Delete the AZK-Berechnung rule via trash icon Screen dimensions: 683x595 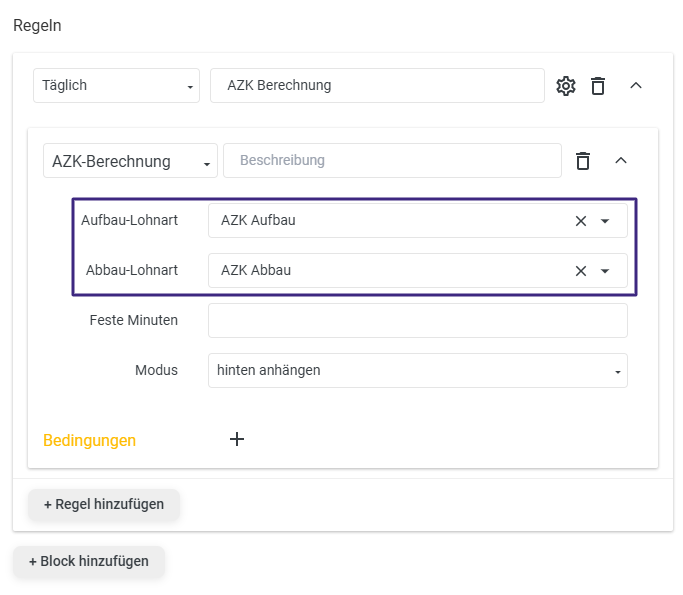tap(583, 161)
